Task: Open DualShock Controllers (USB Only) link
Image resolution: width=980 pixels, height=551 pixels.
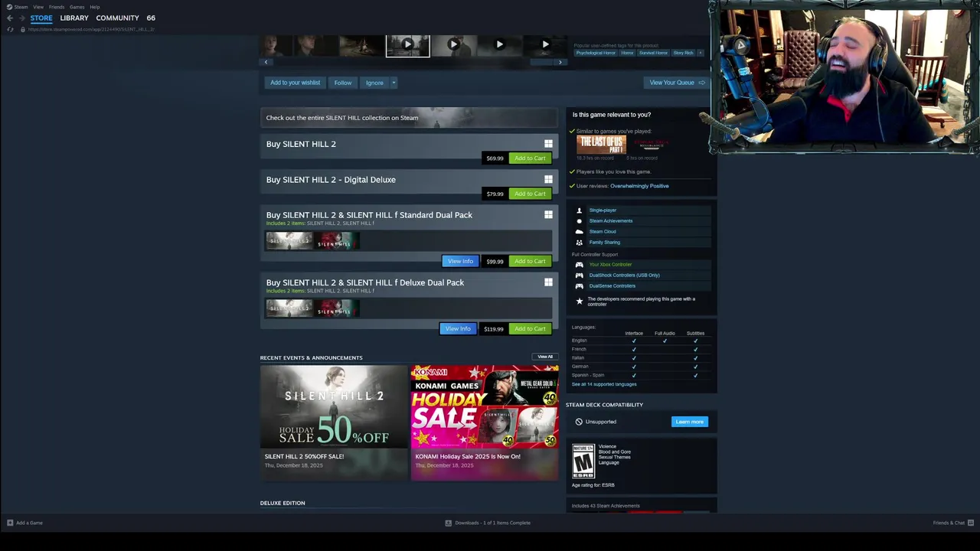Action: tap(624, 275)
